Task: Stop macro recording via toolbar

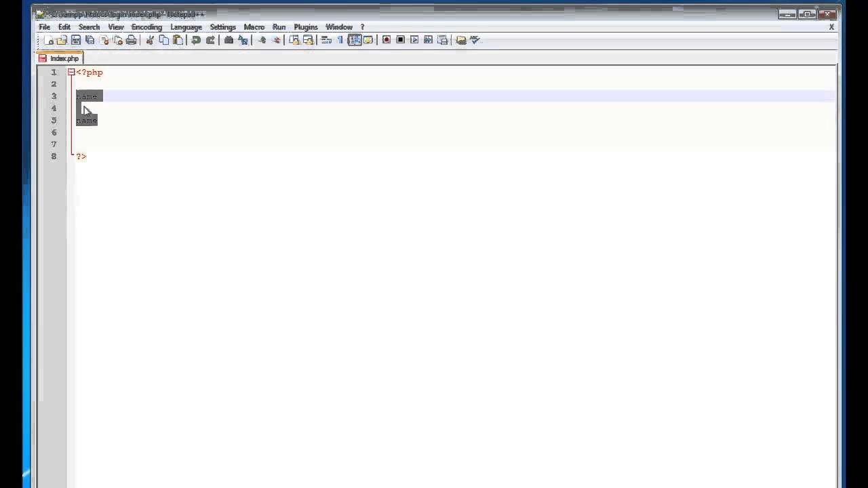Action: tap(400, 40)
